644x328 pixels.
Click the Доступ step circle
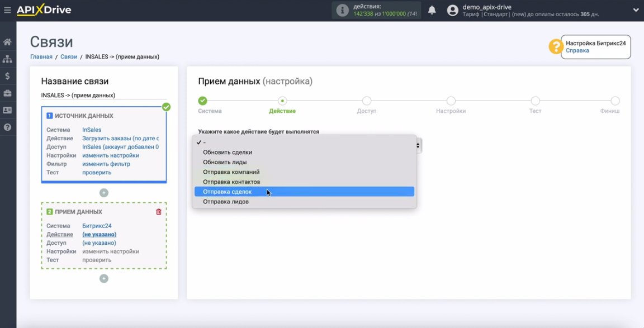point(367,101)
